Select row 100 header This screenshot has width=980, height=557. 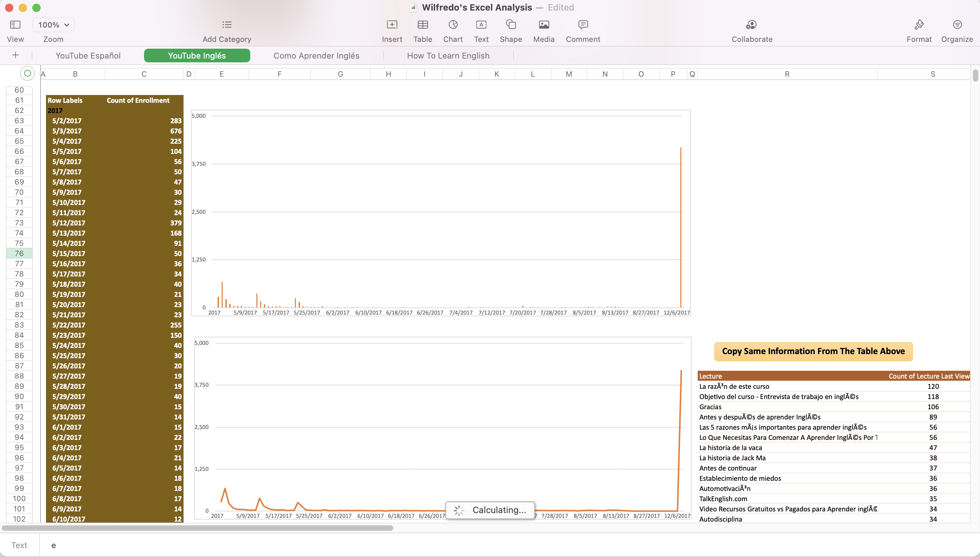[x=19, y=498]
